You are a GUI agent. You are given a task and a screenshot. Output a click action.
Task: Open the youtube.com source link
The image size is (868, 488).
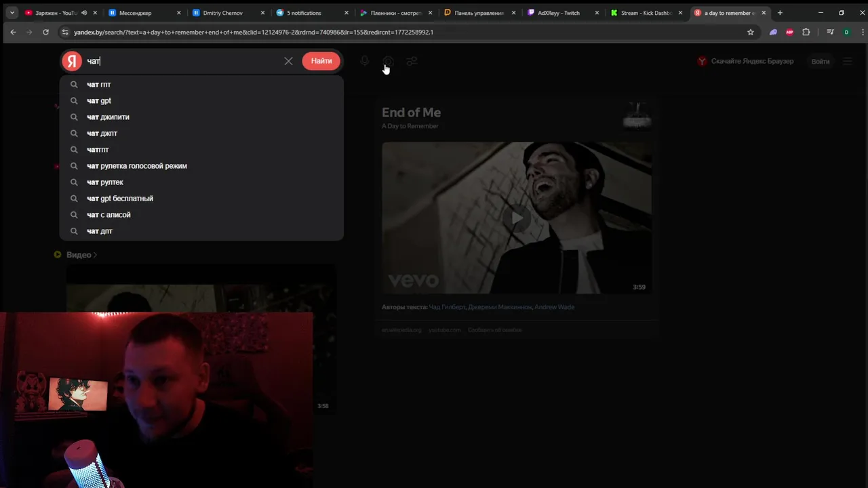tap(444, 330)
